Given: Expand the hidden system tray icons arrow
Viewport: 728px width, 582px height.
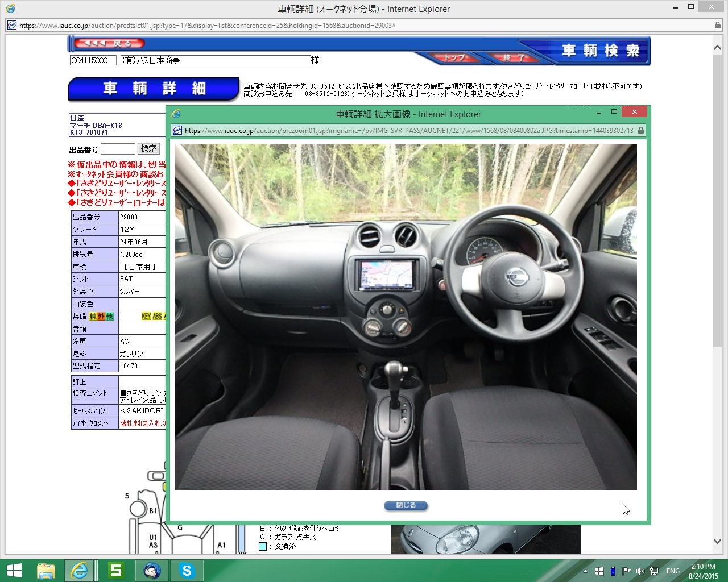Looking at the screenshot, I should click(585, 571).
